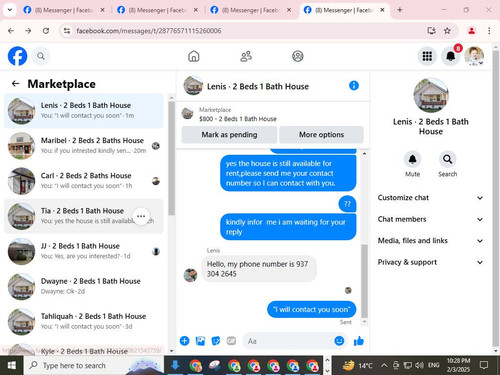Screen dimensions: 500x375
Task: Expand the Privacy & support section
Action: click(x=430, y=262)
